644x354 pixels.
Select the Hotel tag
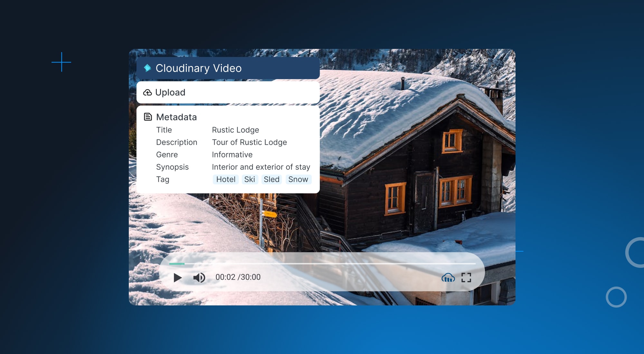click(226, 179)
